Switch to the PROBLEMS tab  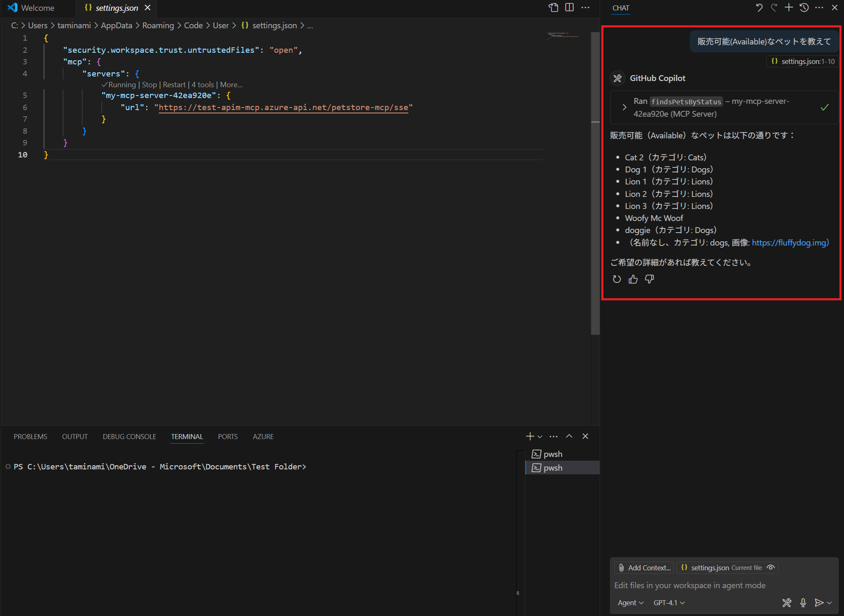tap(30, 437)
